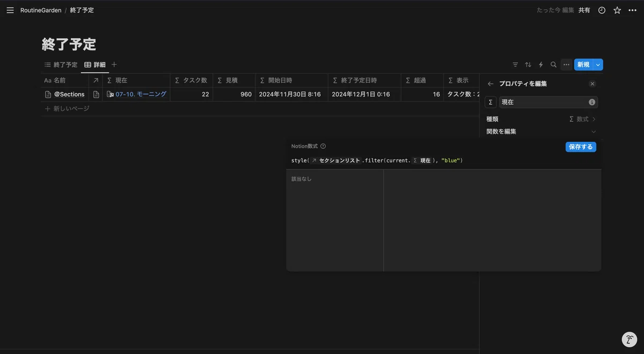Open the 07-10. モーニング page link
The image size is (644, 354).
click(x=136, y=94)
